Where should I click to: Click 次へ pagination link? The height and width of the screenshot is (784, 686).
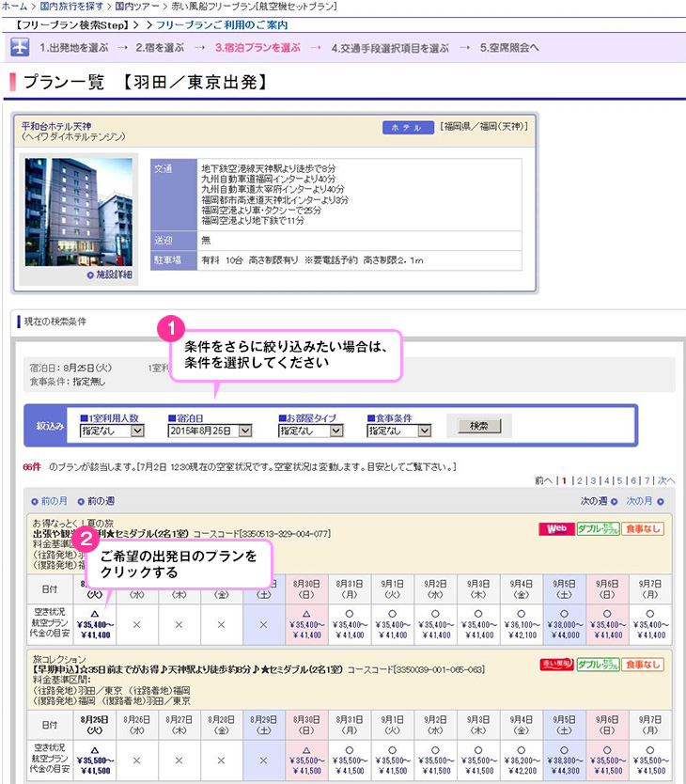pos(666,480)
